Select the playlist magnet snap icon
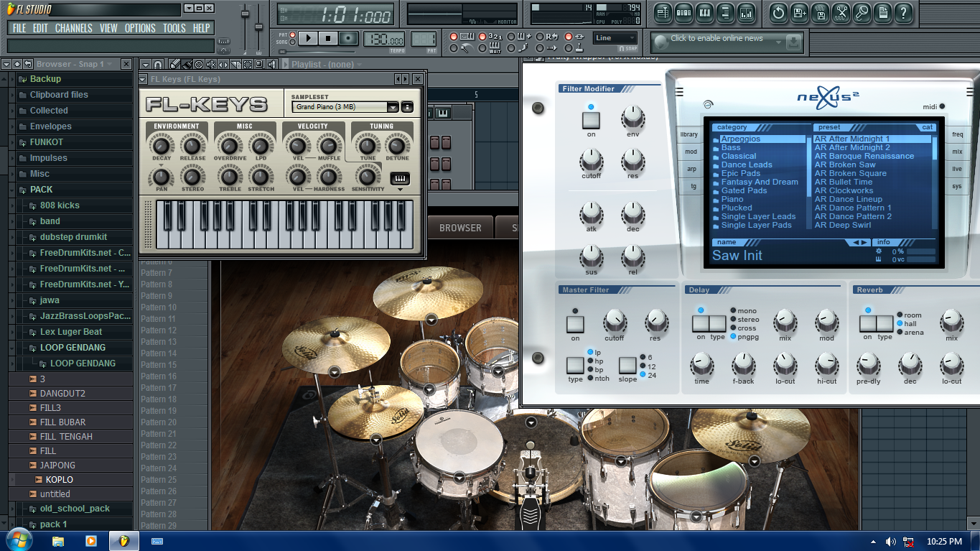Viewport: 980px width, 551px height. [x=158, y=64]
